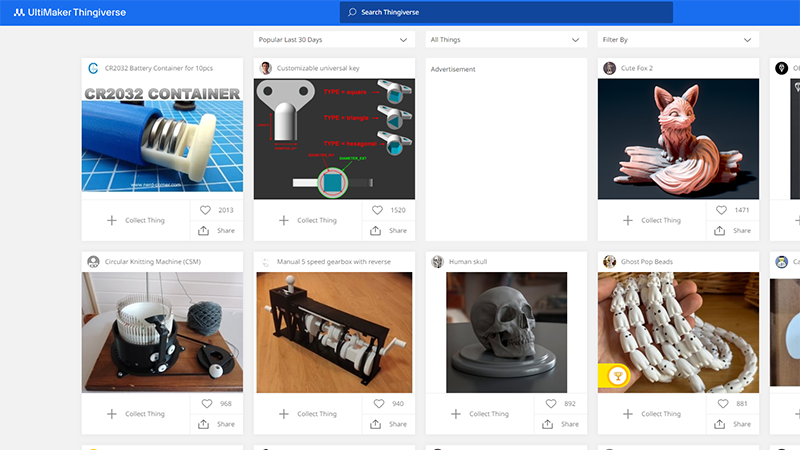Open the All Things category dropdown
This screenshot has width=800, height=450.
pos(506,39)
